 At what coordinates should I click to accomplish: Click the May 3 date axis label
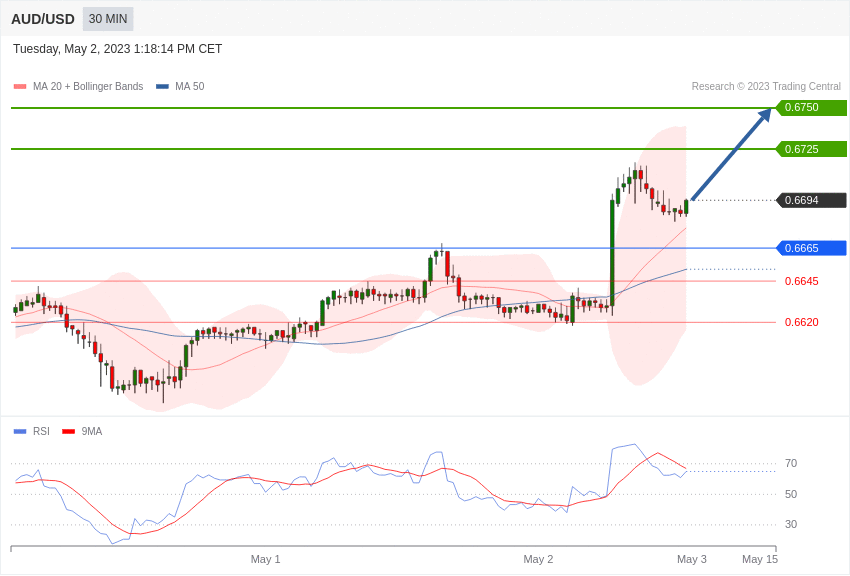click(x=692, y=559)
